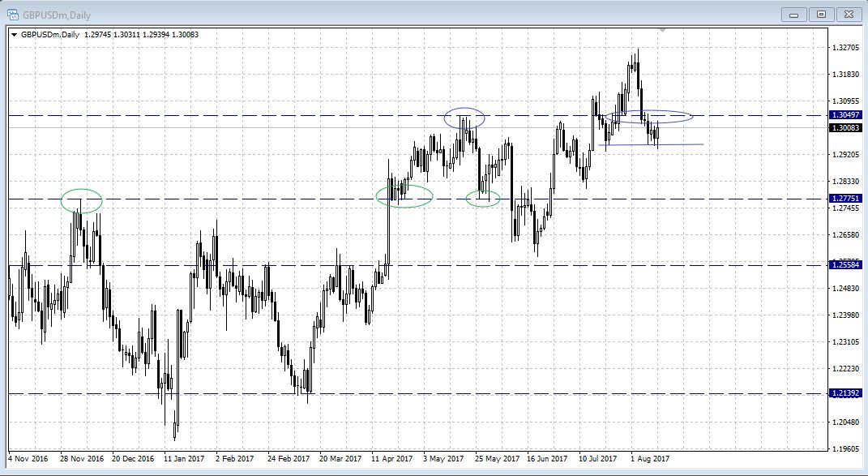Restore down the chart window

tap(821, 14)
